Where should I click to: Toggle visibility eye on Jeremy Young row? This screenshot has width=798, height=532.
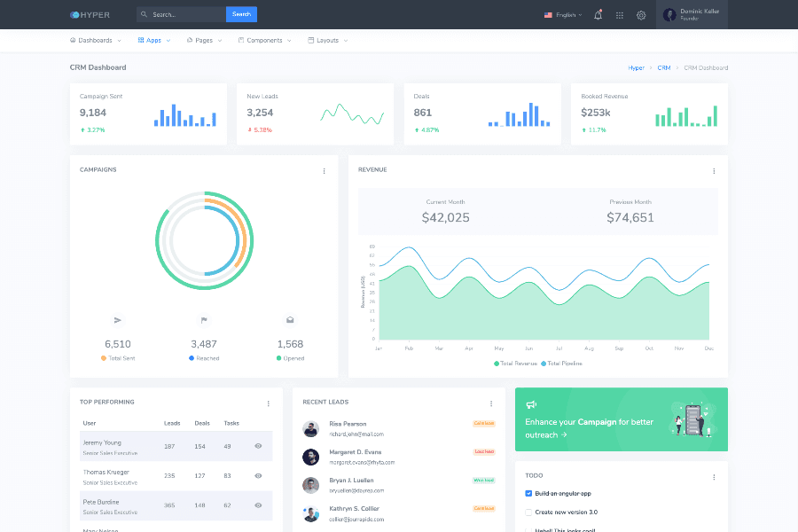pyautogui.click(x=257, y=444)
